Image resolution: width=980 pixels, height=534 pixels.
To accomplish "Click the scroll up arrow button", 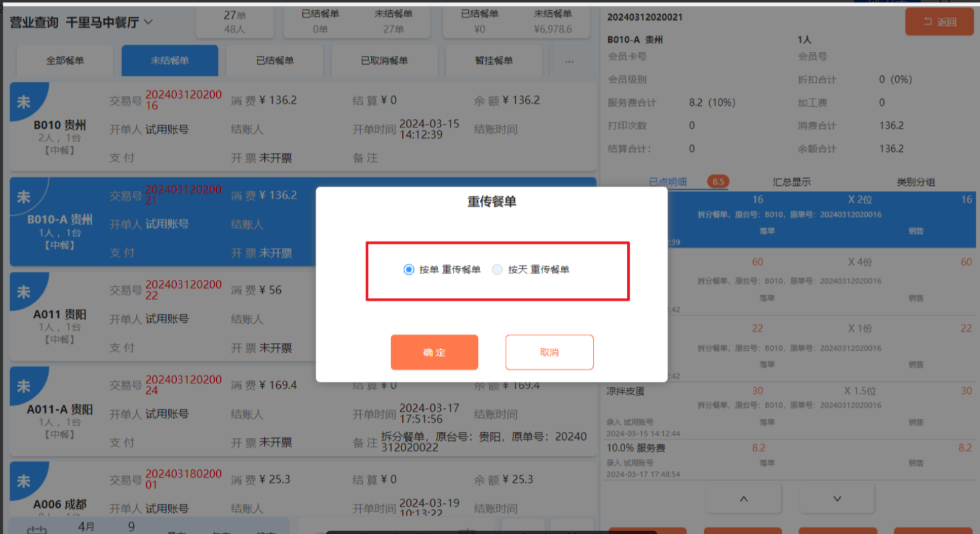I will (744, 499).
